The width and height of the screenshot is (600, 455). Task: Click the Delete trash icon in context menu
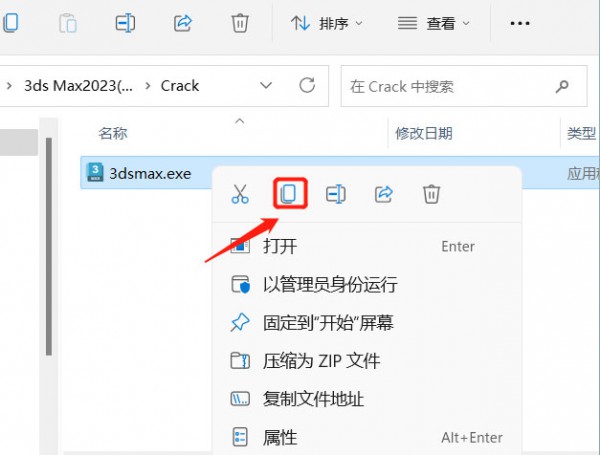[x=431, y=194]
